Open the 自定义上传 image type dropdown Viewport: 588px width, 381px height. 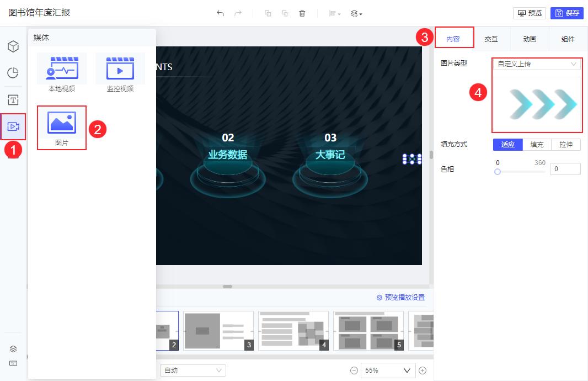(x=537, y=64)
